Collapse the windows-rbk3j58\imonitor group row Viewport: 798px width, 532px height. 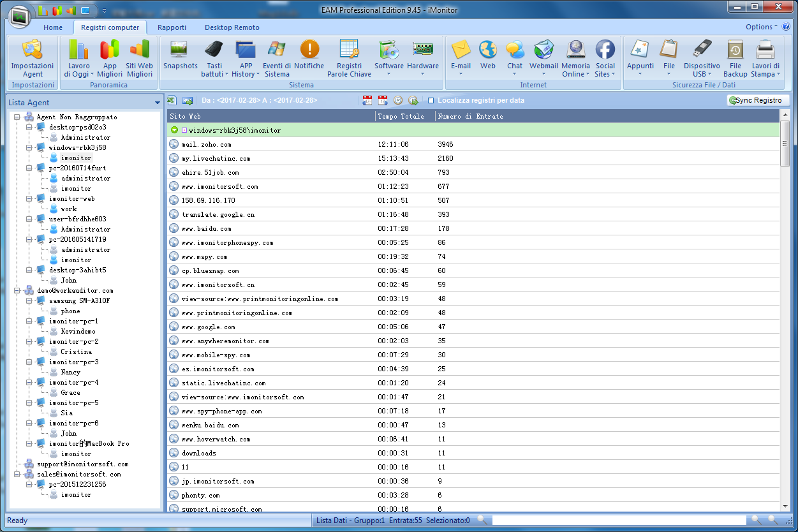(174, 130)
